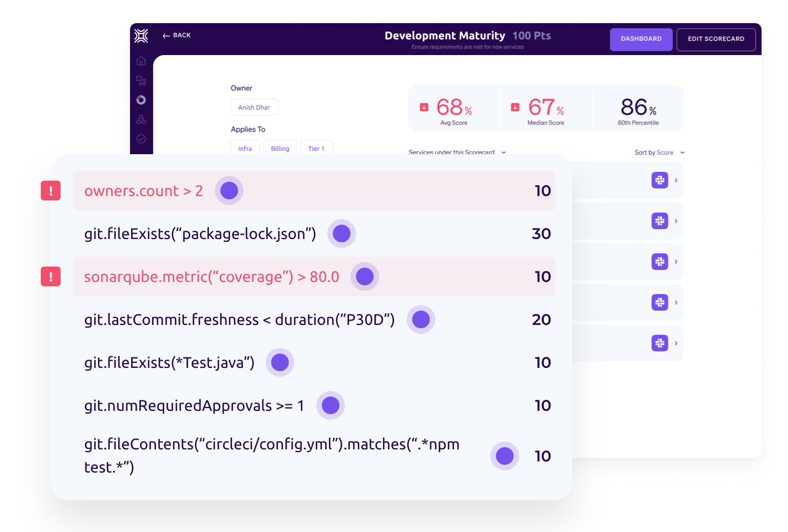Screen dimensions: 788x532
Task: Select git.fileExists(*Test.java") rule
Action: click(x=169, y=362)
